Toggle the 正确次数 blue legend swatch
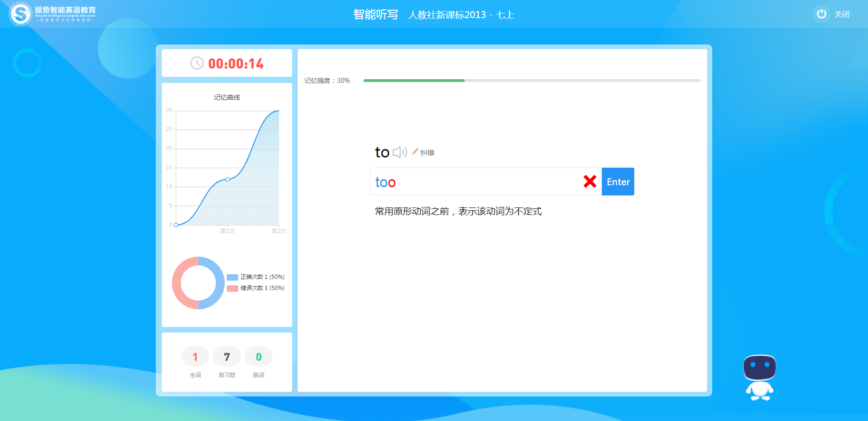868x421 pixels. (232, 277)
